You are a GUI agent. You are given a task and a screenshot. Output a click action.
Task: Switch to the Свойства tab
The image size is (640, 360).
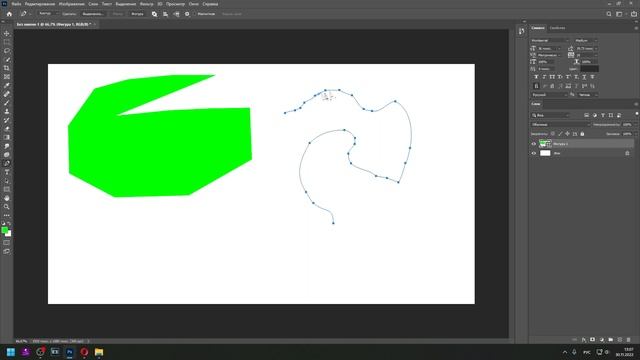pos(557,28)
